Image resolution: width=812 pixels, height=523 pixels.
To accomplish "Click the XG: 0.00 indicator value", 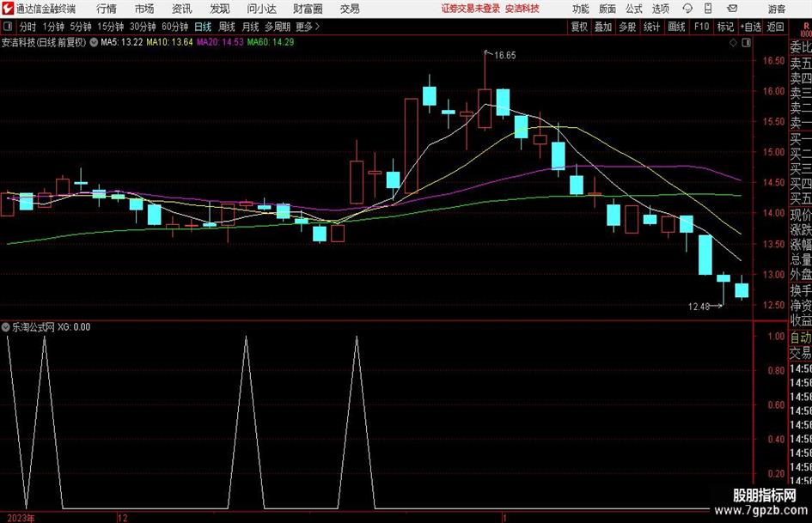I will 74,326.
